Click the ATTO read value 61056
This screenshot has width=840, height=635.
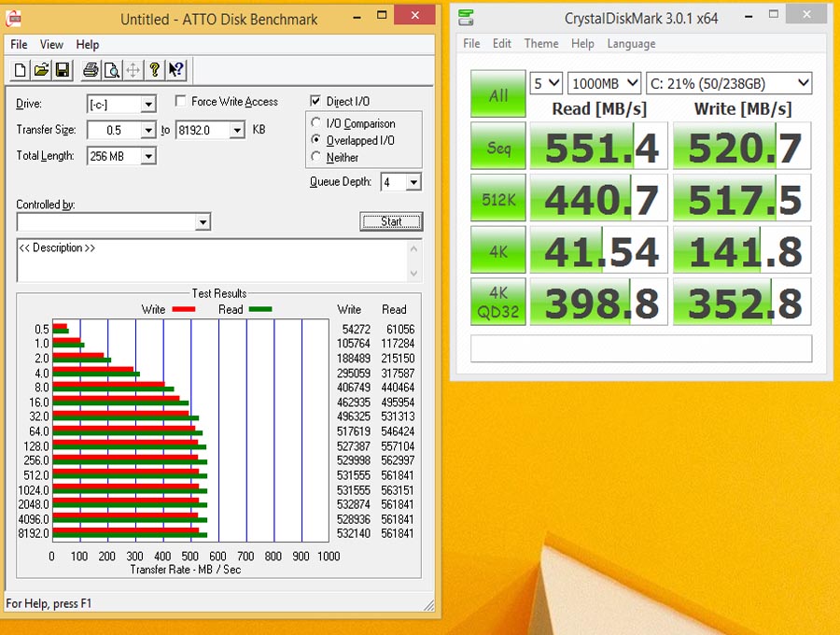click(x=400, y=329)
